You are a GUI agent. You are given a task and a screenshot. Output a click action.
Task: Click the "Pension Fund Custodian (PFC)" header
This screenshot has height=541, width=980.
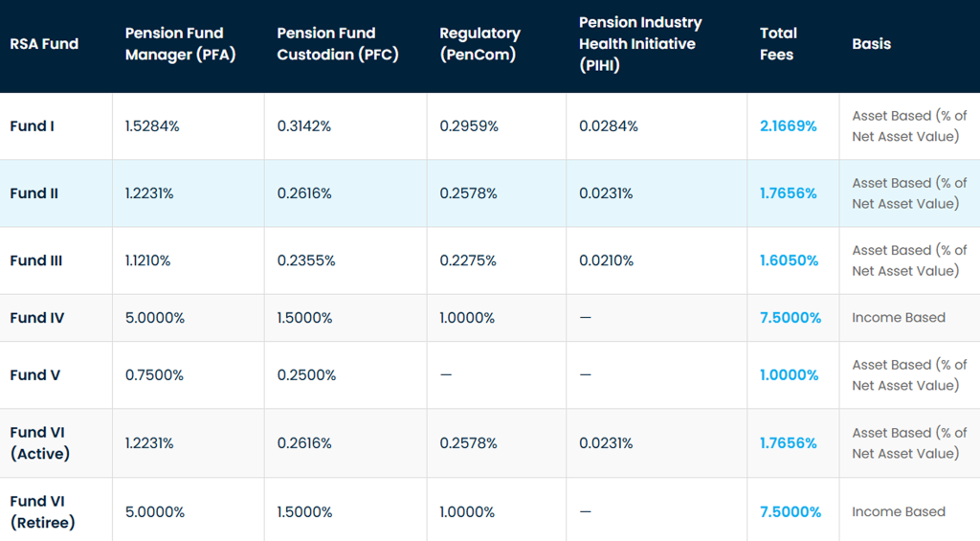coord(338,44)
